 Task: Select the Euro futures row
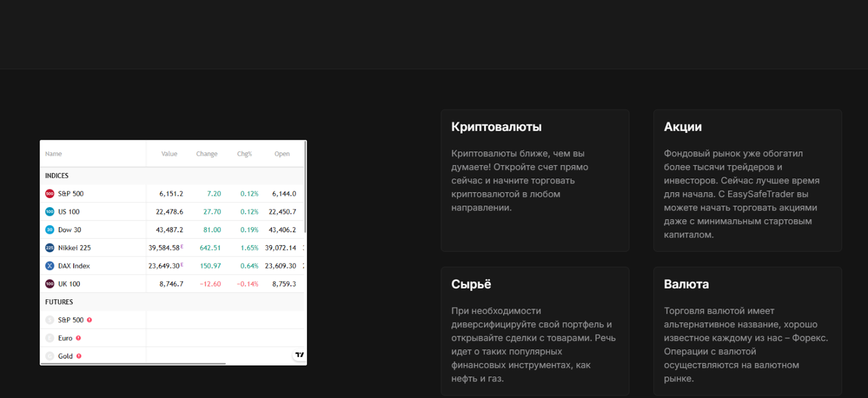173,338
